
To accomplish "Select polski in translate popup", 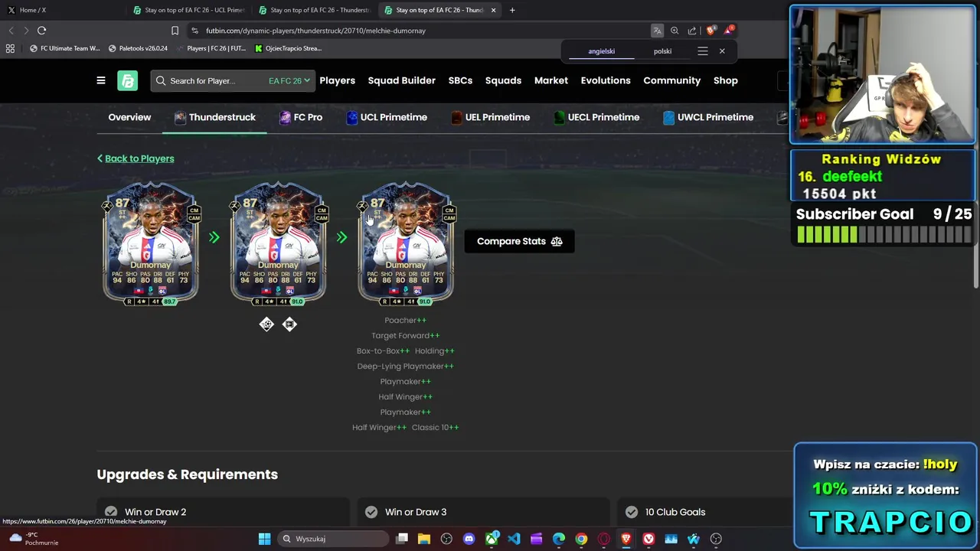I will click(663, 51).
